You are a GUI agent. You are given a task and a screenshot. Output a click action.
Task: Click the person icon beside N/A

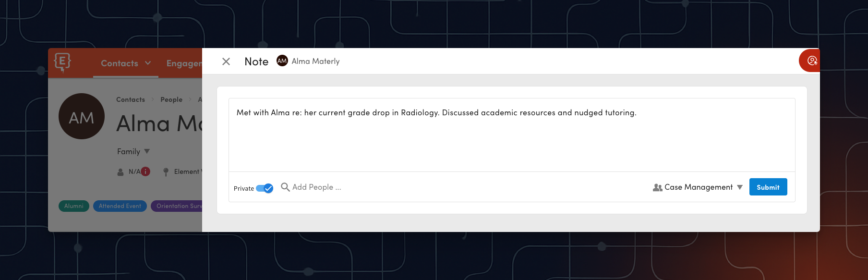tap(121, 172)
